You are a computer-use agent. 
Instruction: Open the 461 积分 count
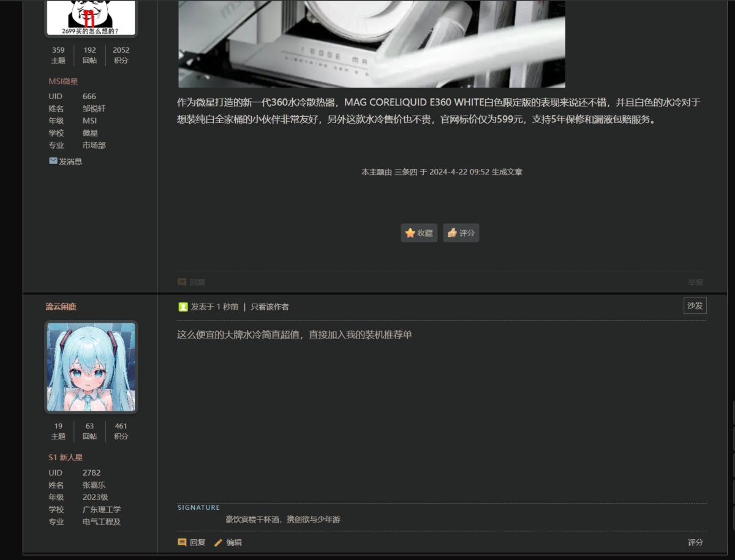coord(121,431)
